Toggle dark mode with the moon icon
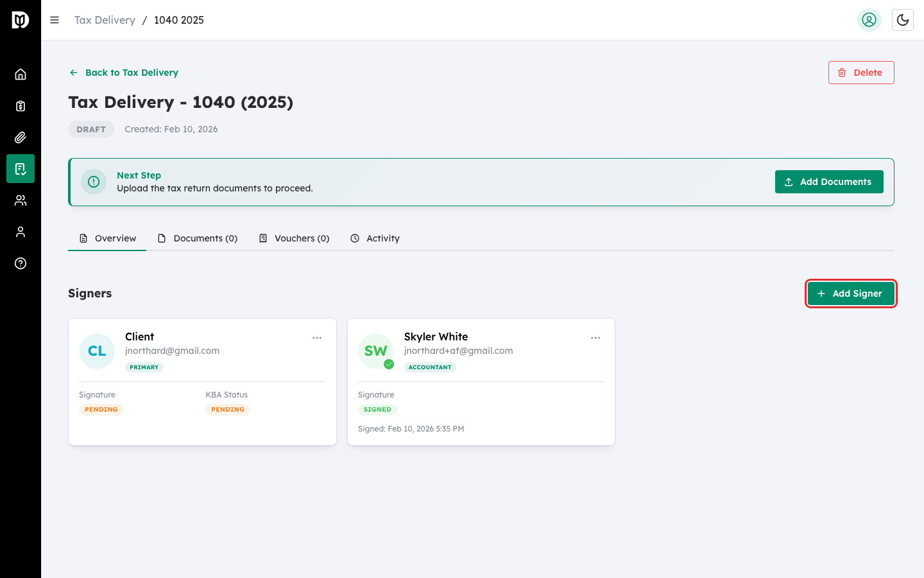924x578 pixels. pos(903,20)
